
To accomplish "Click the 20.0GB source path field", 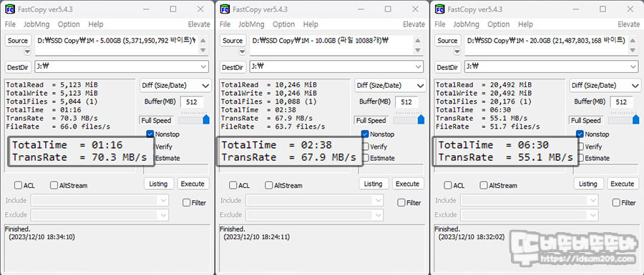I will tap(547, 45).
